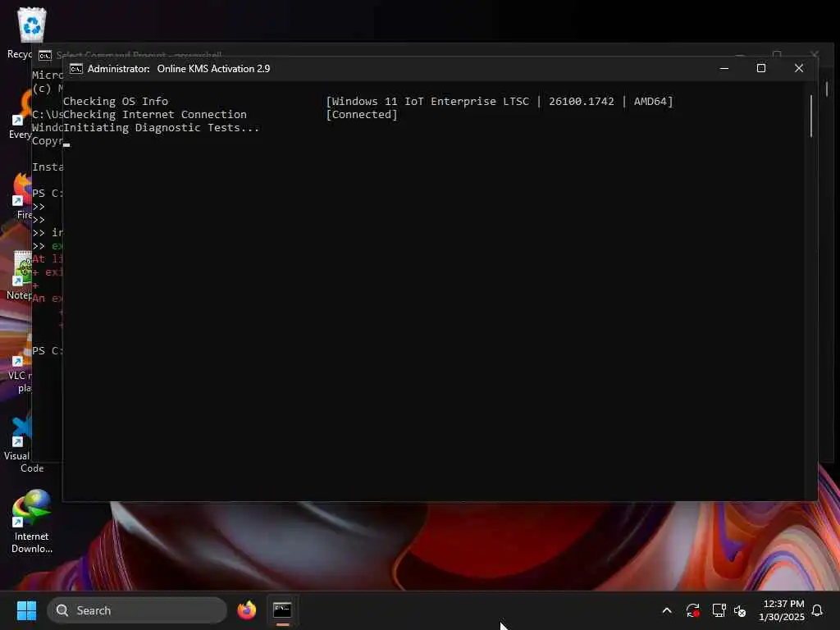
Task: Click the build number '26100.1742'
Action: click(582, 101)
